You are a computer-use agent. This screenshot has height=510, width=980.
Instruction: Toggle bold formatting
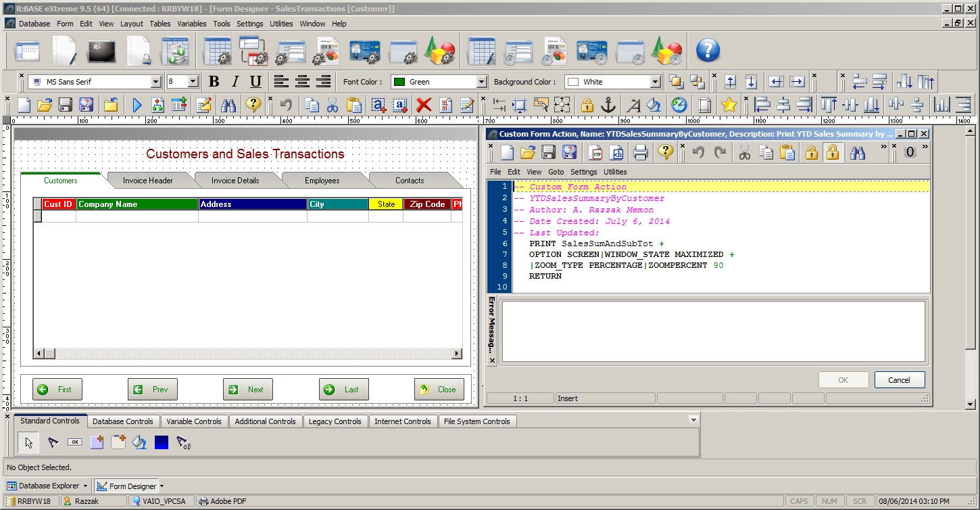point(214,82)
